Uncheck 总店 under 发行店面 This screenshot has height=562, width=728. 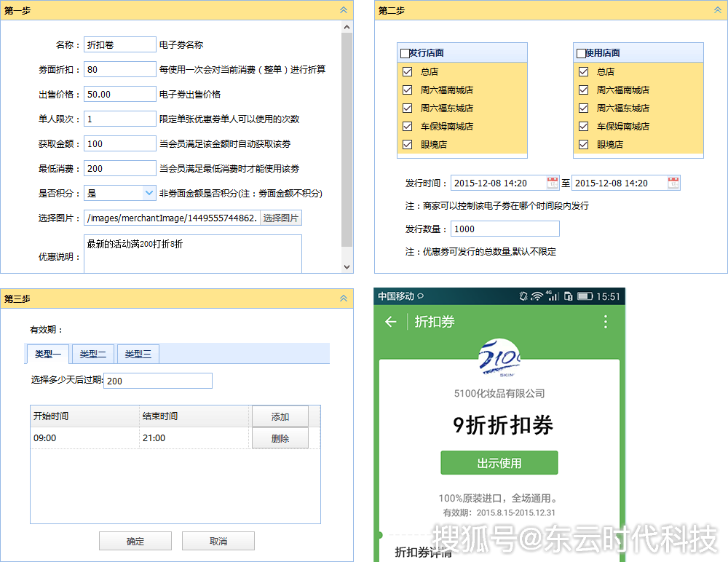click(x=407, y=71)
